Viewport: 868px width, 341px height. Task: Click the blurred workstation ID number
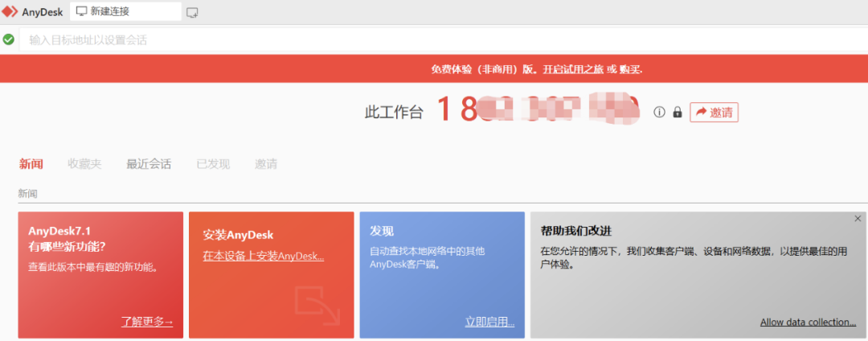click(538, 109)
